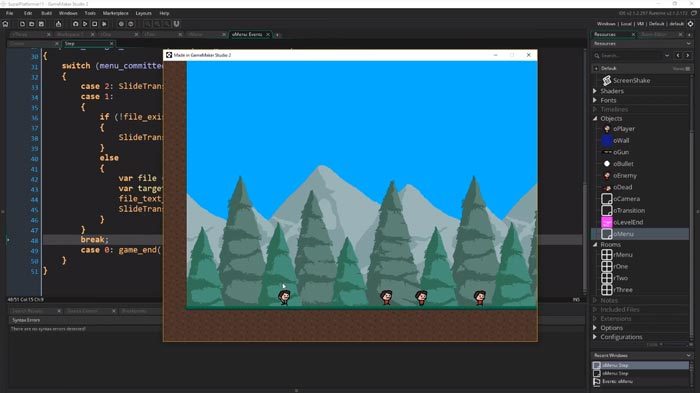Open the Layouts menu

(143, 13)
